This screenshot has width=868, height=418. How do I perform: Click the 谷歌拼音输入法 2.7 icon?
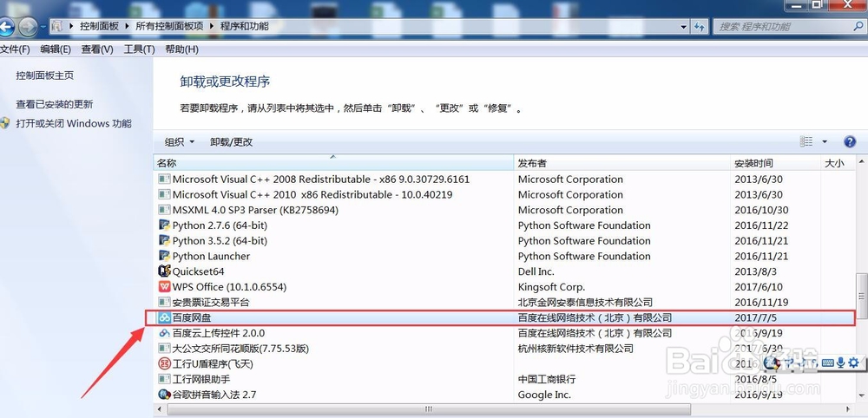click(x=164, y=395)
